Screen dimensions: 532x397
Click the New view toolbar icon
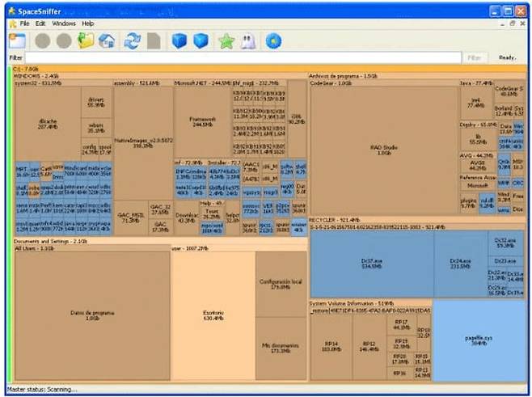(18, 40)
